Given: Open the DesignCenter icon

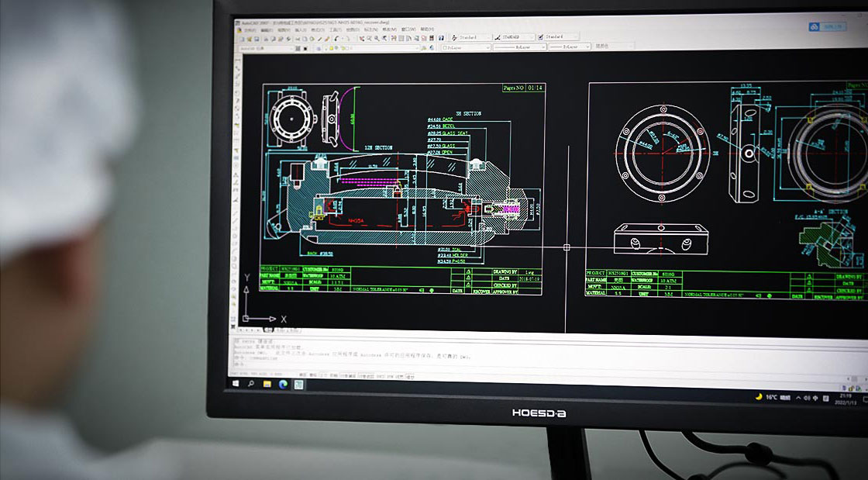Looking at the screenshot, I should [x=401, y=39].
